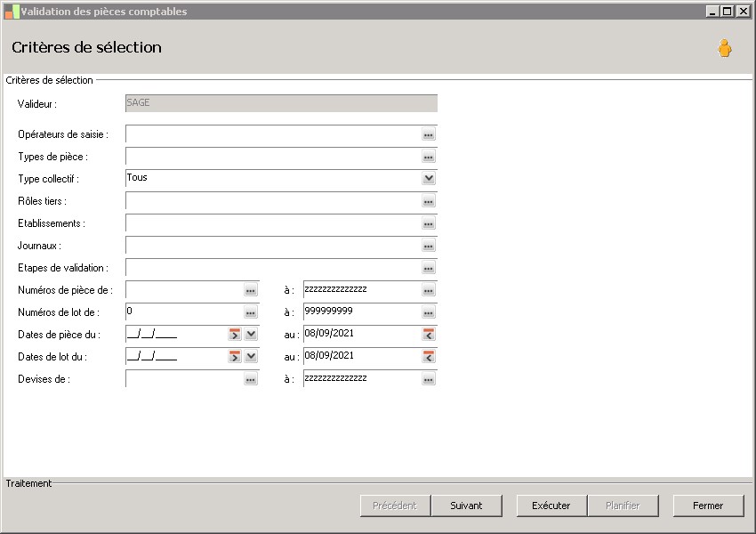
Task: Open lookup for Numéros de pièce end value
Action: click(x=428, y=290)
